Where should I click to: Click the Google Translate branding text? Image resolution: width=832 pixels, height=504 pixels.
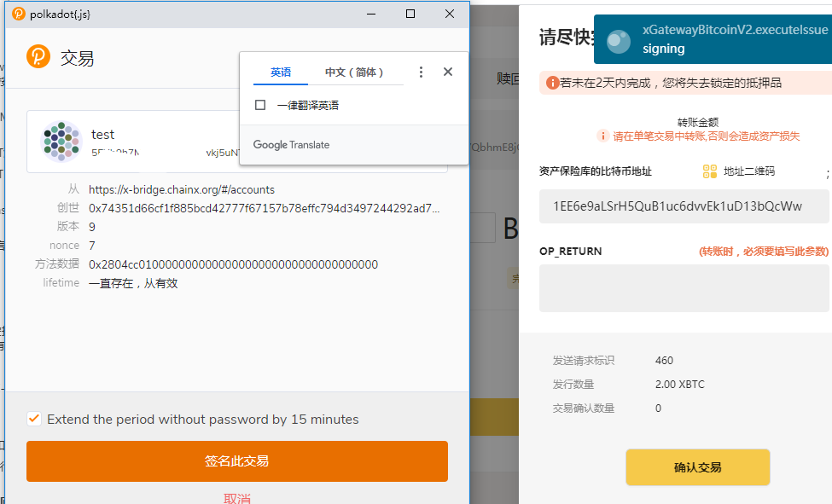(291, 145)
